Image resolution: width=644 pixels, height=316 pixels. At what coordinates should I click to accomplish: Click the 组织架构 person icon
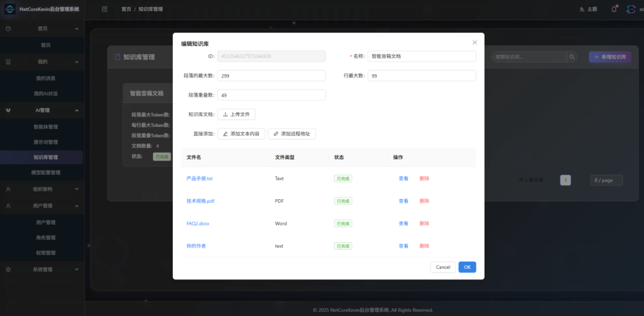point(8,189)
